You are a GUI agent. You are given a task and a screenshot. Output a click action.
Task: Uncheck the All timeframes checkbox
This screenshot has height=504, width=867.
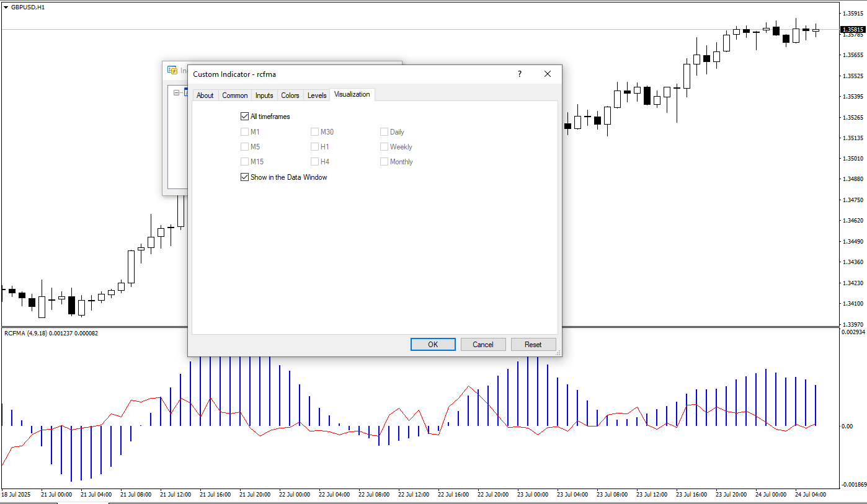pyautogui.click(x=244, y=117)
